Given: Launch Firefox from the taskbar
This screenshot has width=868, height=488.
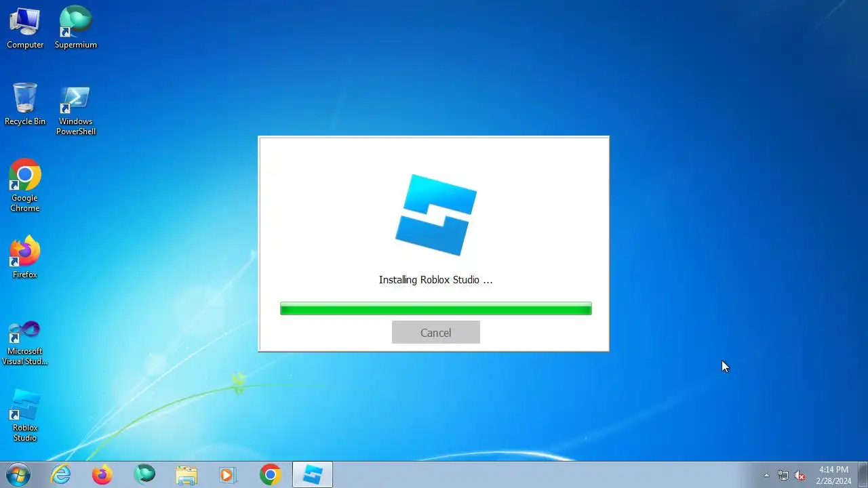Looking at the screenshot, I should click(x=102, y=474).
